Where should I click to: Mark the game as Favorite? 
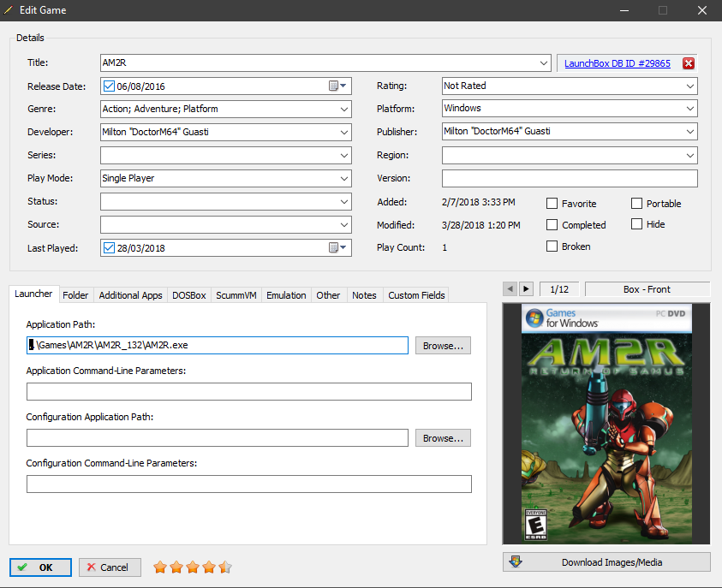[552, 204]
